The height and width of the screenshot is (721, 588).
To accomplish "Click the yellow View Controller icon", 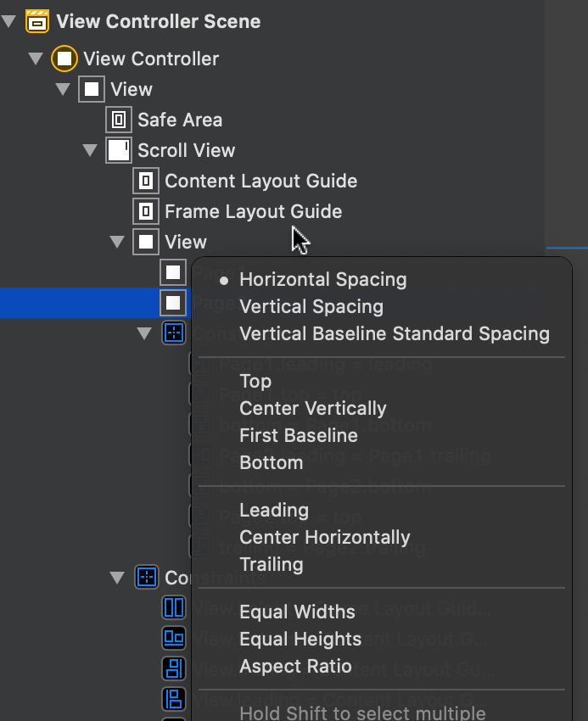I will tap(64, 59).
